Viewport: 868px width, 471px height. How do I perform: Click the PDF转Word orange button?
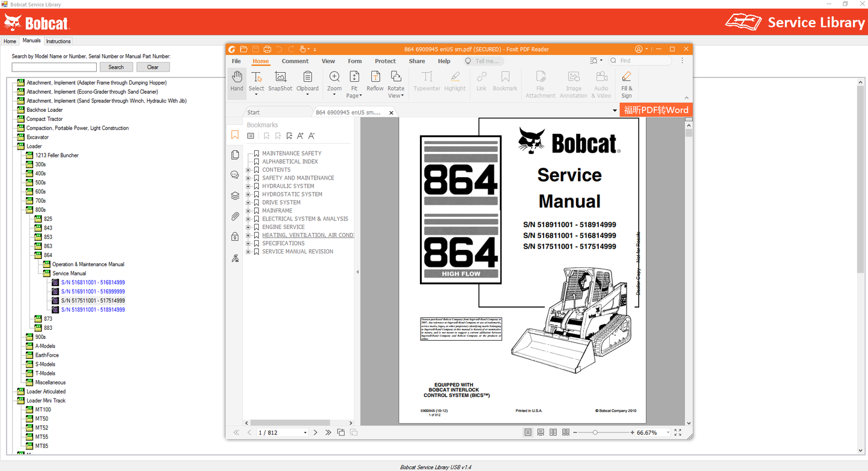(656, 110)
